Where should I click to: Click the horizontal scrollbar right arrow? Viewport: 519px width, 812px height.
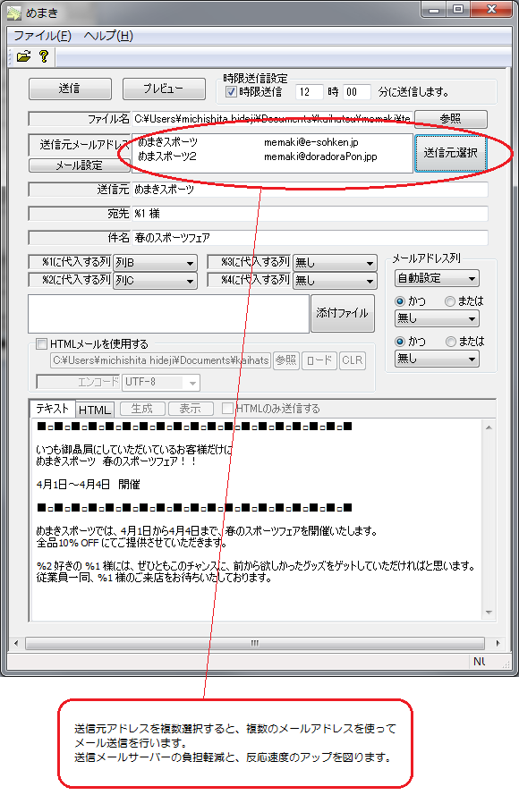(x=498, y=643)
